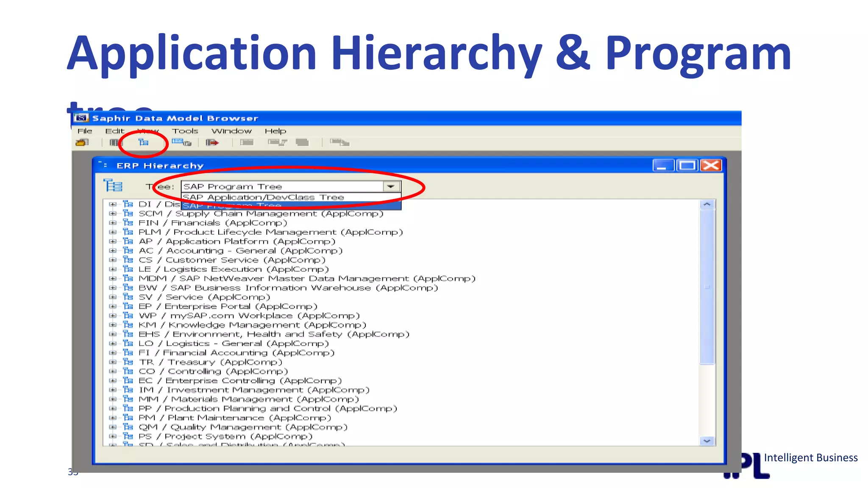Expand the FIN / Financials node
The width and height of the screenshot is (868, 488).
[112, 223]
